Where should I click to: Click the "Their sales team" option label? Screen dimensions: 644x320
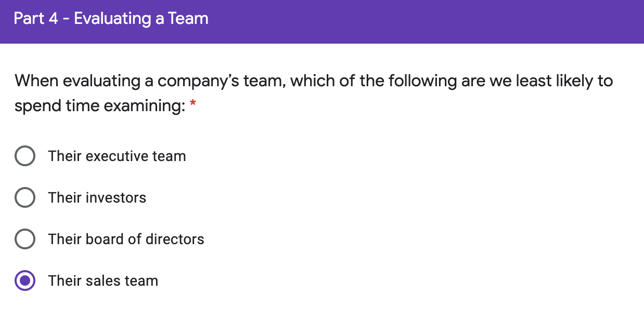pos(103,281)
